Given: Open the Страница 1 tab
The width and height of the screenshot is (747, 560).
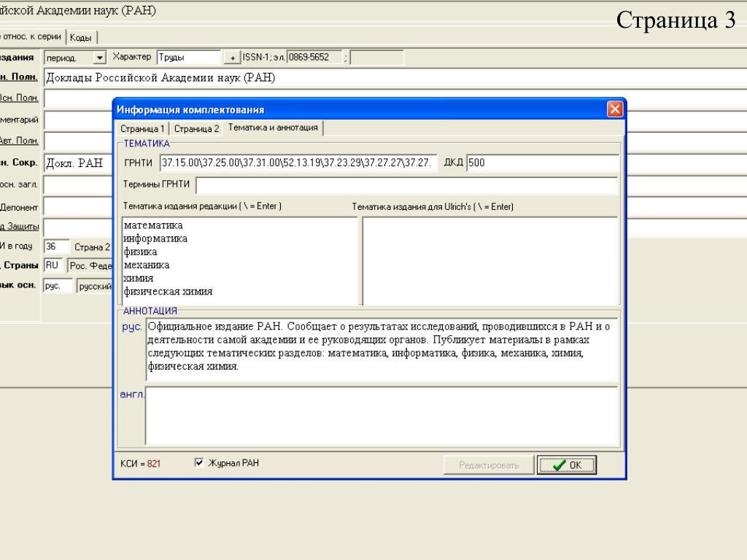Looking at the screenshot, I should (142, 128).
